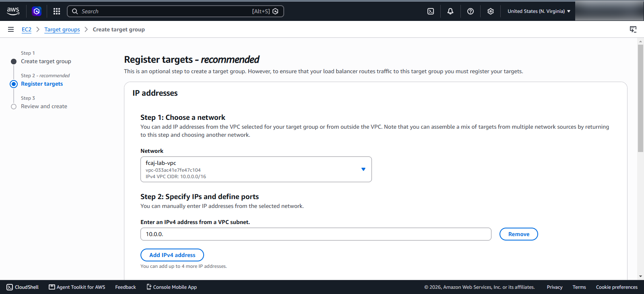Open the United States (N. Virginia) region selector
This screenshot has height=294, width=644.
pyautogui.click(x=539, y=11)
